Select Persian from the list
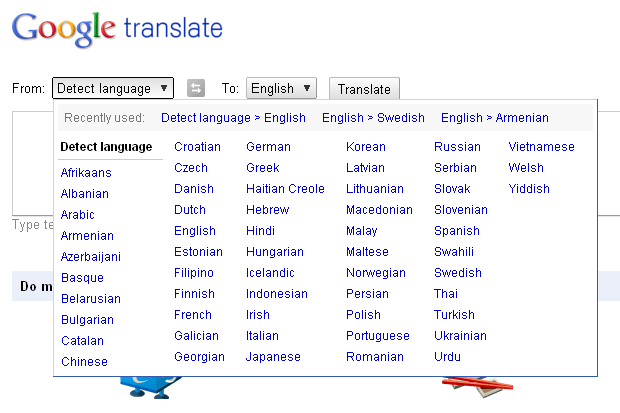The width and height of the screenshot is (620, 413). click(367, 294)
